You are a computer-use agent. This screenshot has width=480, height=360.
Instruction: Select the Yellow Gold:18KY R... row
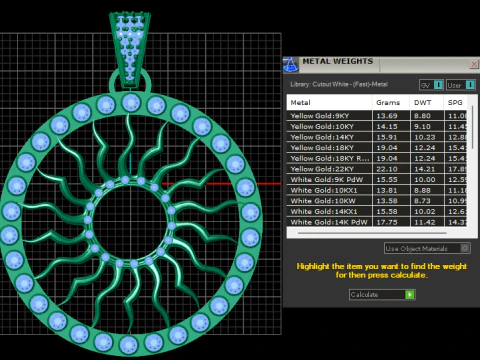(x=377, y=158)
